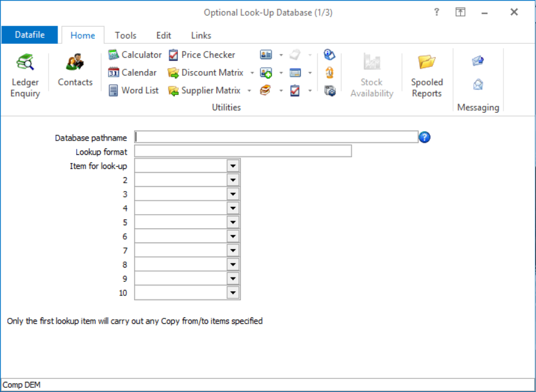
Task: Click the Utilities group label
Action: pyautogui.click(x=226, y=107)
